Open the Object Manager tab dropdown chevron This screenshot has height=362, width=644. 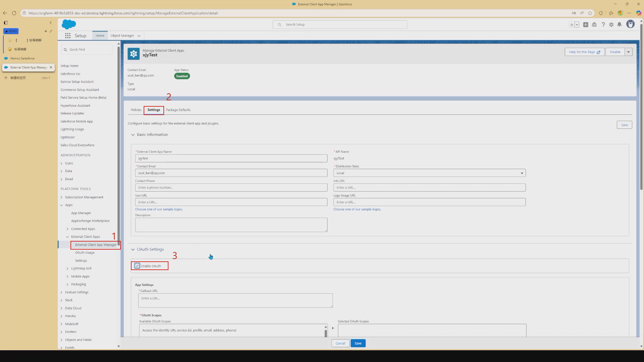139,36
